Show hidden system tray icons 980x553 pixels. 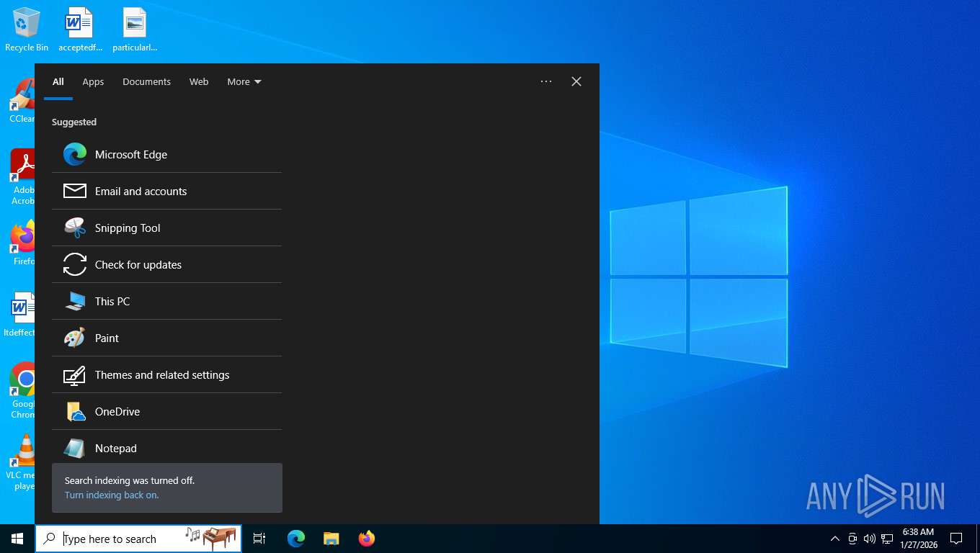point(835,539)
